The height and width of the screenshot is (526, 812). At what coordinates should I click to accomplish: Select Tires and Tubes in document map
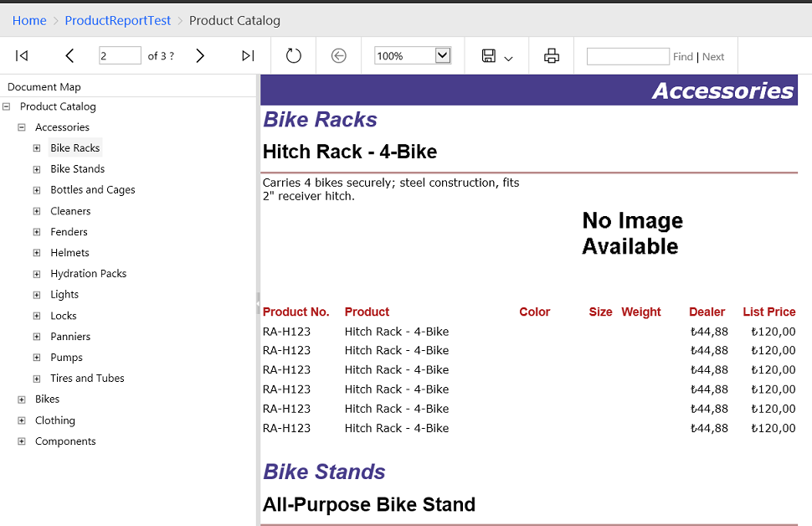87,379
